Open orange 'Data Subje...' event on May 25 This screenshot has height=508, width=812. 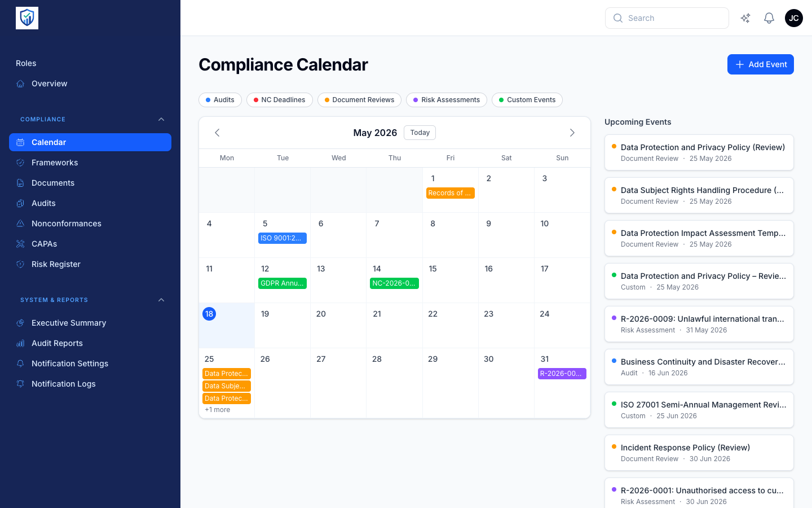227,386
